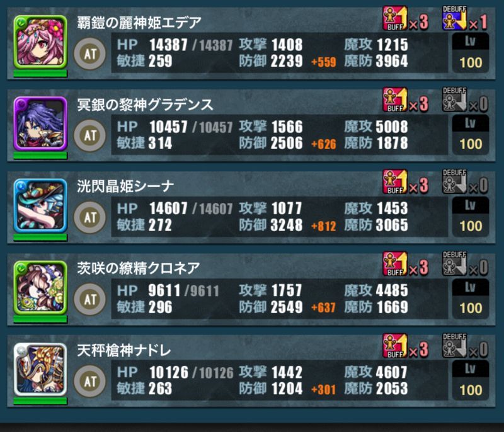The height and width of the screenshot is (432, 504).
Task: Select the 洸閃晶姫シーナ character portrait
Action: (x=40, y=205)
